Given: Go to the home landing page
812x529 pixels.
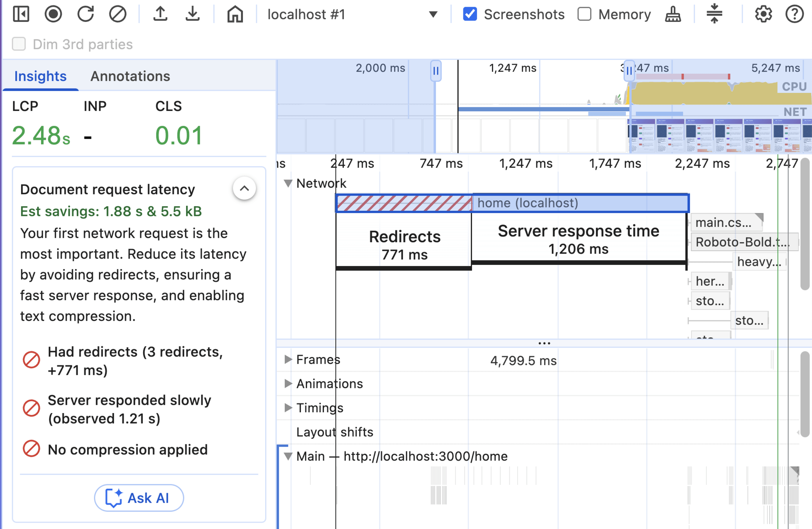Looking at the screenshot, I should (x=235, y=14).
